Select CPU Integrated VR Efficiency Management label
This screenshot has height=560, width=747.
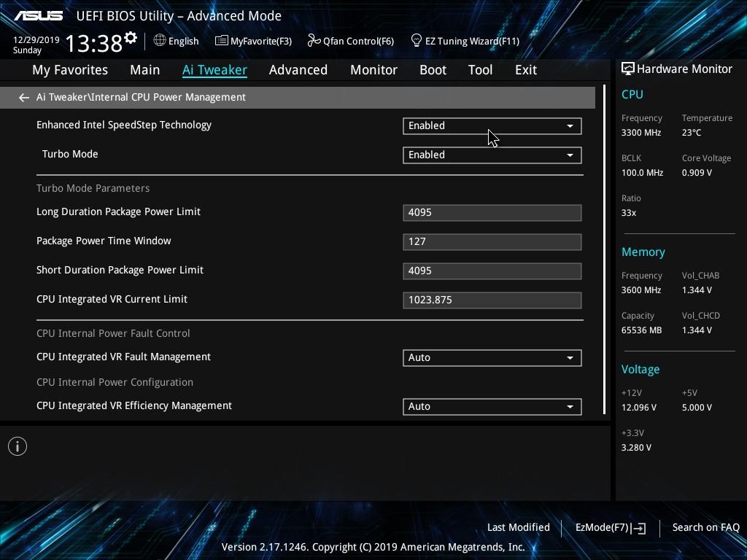134,405
